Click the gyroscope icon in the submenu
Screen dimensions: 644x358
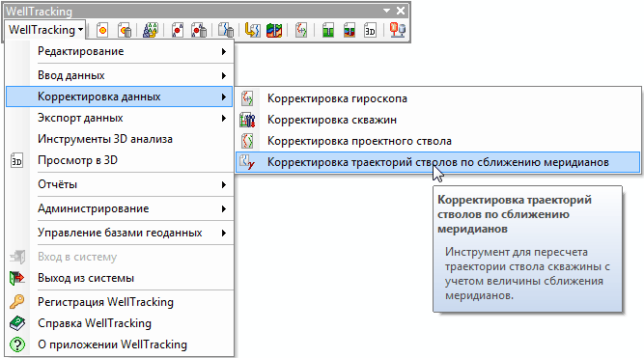tap(247, 98)
